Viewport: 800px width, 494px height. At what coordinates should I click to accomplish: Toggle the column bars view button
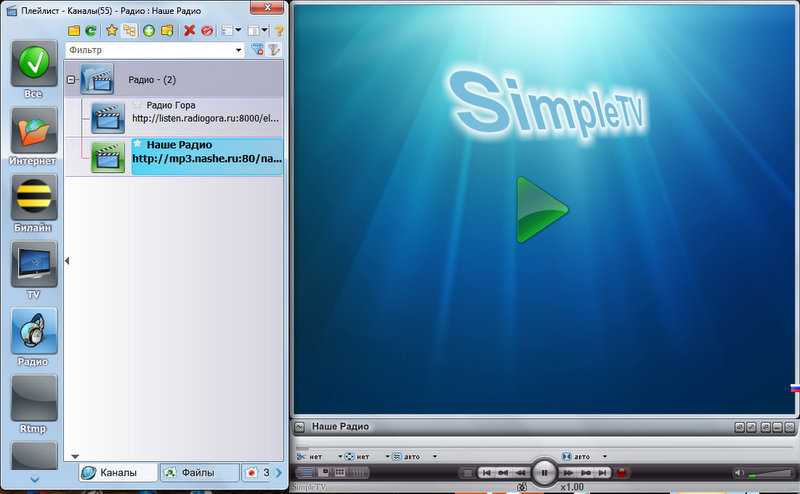[358, 473]
